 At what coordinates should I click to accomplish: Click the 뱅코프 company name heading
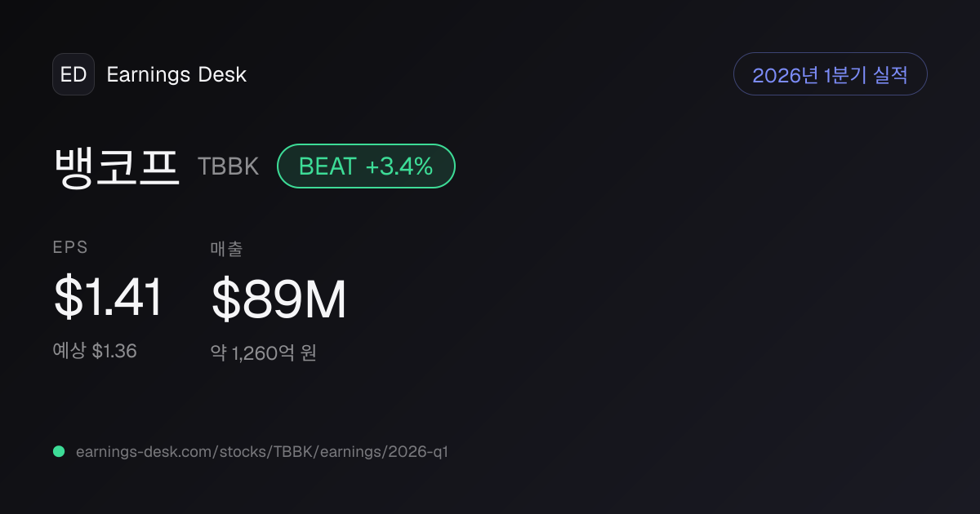tap(116, 166)
